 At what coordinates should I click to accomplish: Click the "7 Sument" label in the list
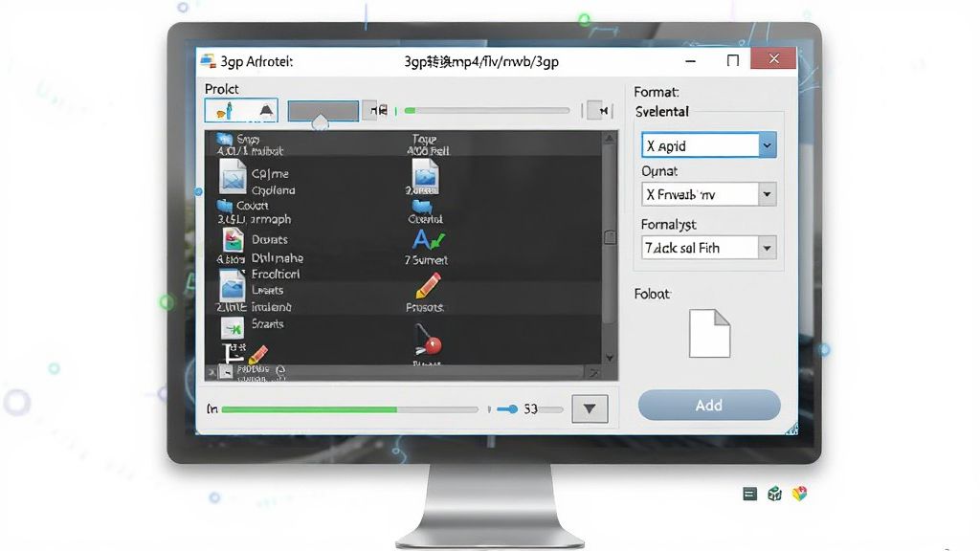(426, 260)
